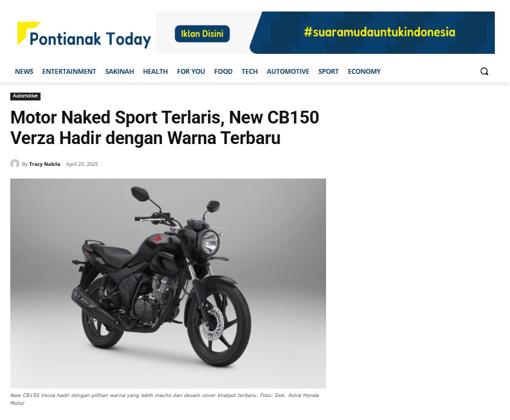510x420 pixels.
Task: Click the CB150 Verza article headline
Action: pos(165,128)
